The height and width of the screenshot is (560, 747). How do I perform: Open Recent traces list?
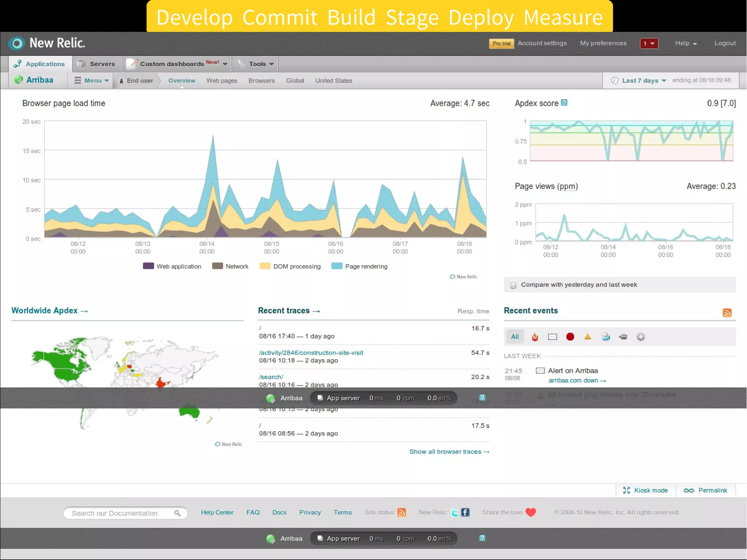click(x=289, y=310)
